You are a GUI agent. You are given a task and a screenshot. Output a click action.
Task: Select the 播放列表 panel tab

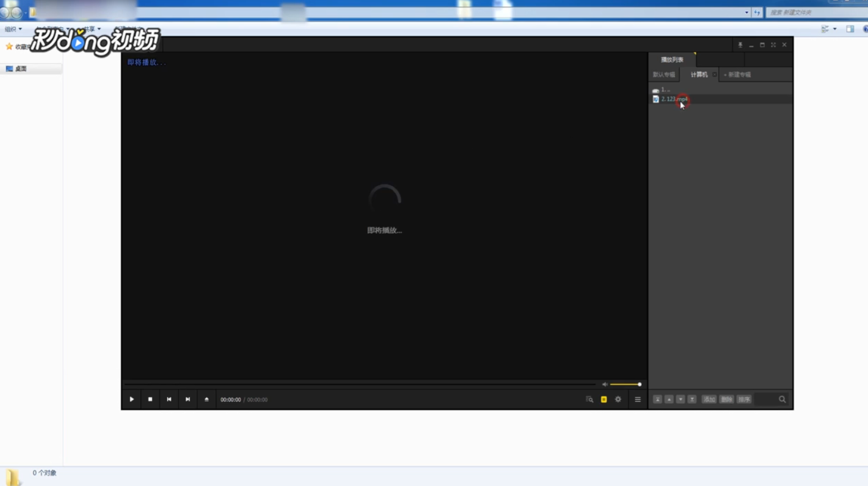[x=672, y=60]
